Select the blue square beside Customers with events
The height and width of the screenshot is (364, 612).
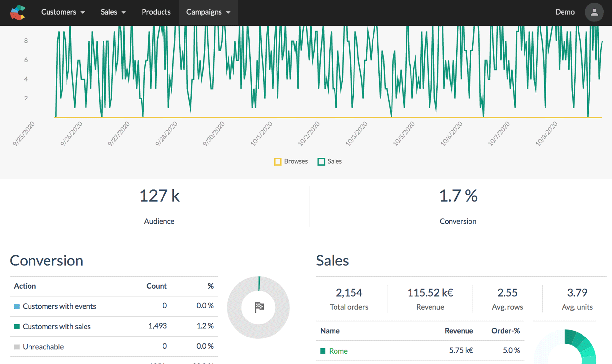click(16, 306)
